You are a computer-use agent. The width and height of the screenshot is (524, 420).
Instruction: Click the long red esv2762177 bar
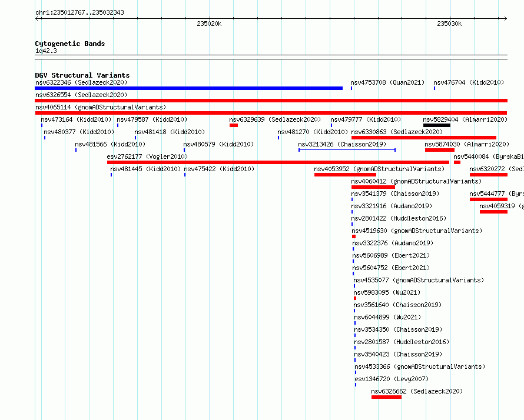[278, 162]
